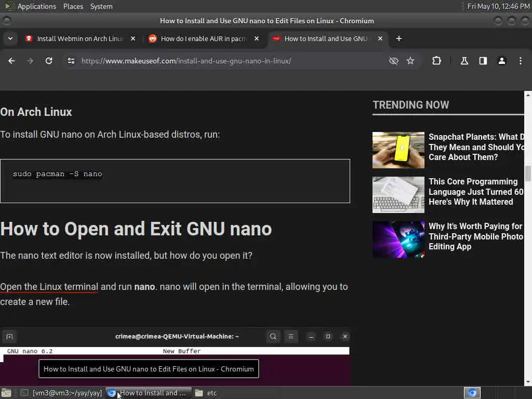Toggle the browser side panel
The image size is (532, 399).
(483, 61)
